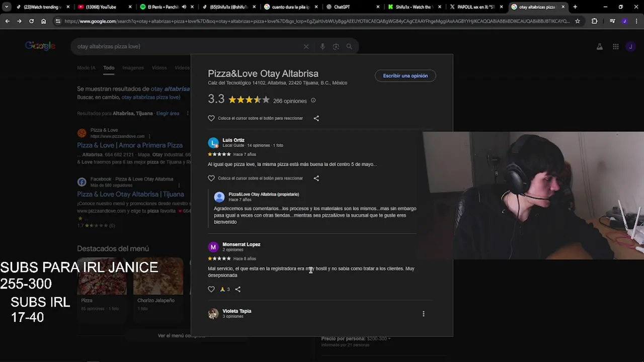
Task: Open the tab search dropdown arrow
Action: [x=7, y=7]
